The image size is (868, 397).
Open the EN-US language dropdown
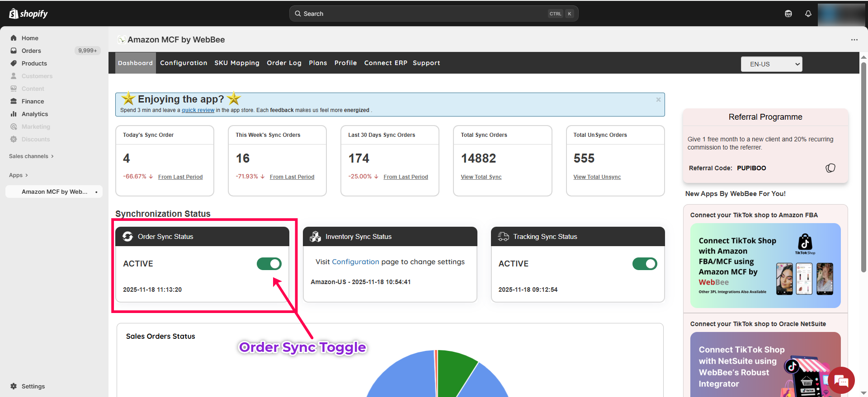click(x=771, y=64)
